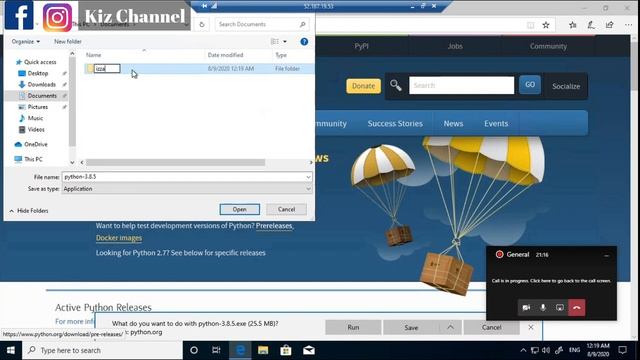Screen dimensions: 640x360
Task: Dismiss the download prompt with X
Action: point(531,327)
